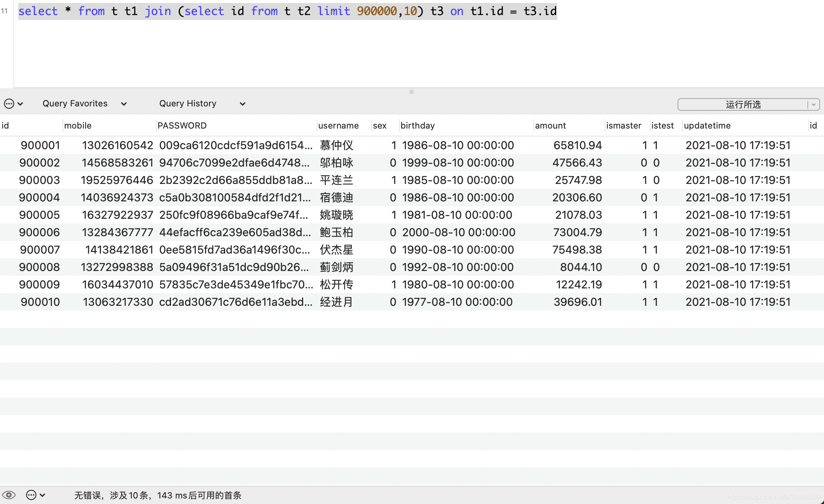Click the PASSWORD column header
Image resolution: width=824 pixels, height=504 pixels.
pos(182,125)
